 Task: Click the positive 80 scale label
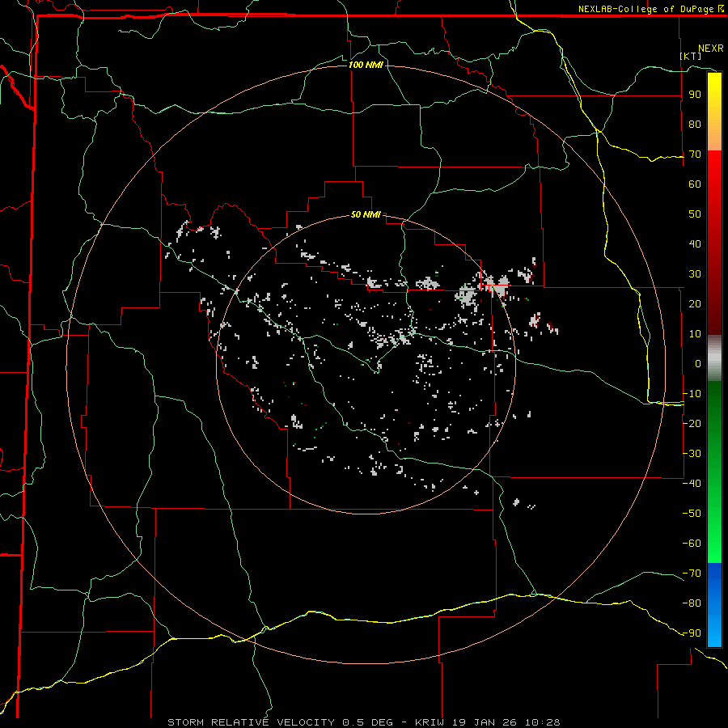(x=695, y=125)
